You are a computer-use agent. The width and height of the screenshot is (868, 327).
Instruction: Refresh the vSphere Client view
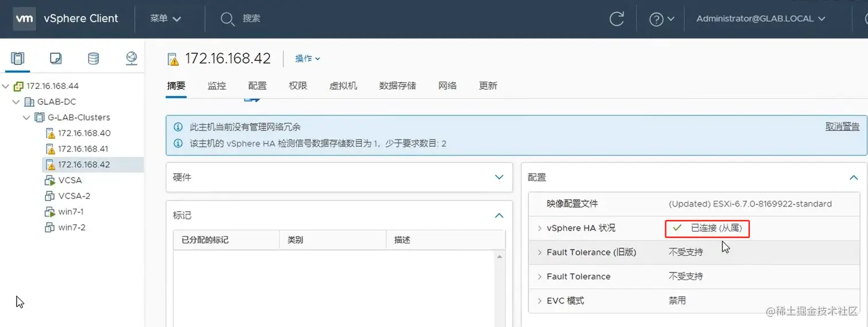tap(617, 19)
